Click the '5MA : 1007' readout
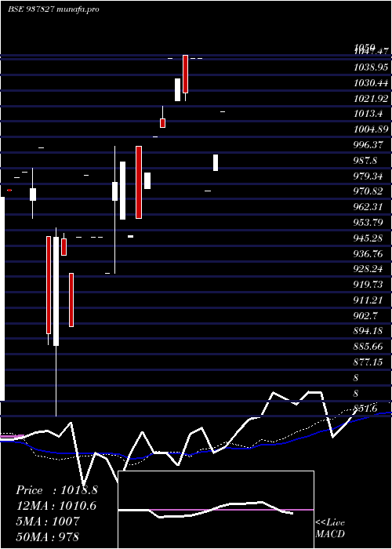 point(48,522)
